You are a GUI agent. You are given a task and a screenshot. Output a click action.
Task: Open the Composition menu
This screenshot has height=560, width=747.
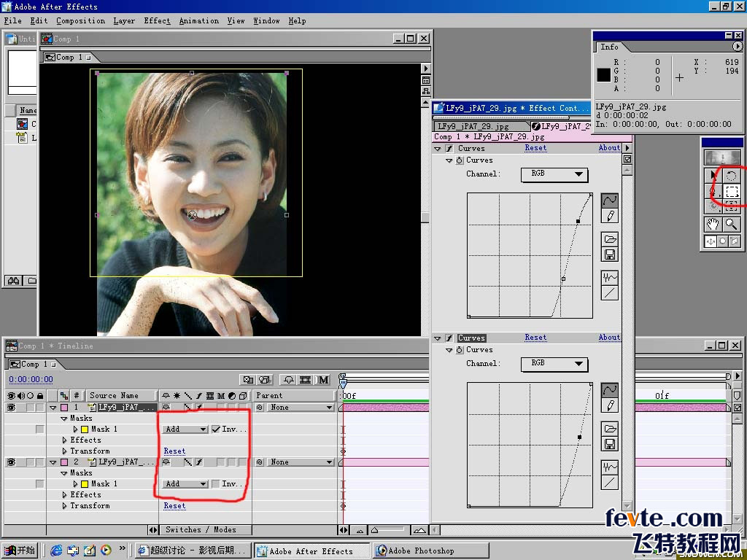pos(80,21)
